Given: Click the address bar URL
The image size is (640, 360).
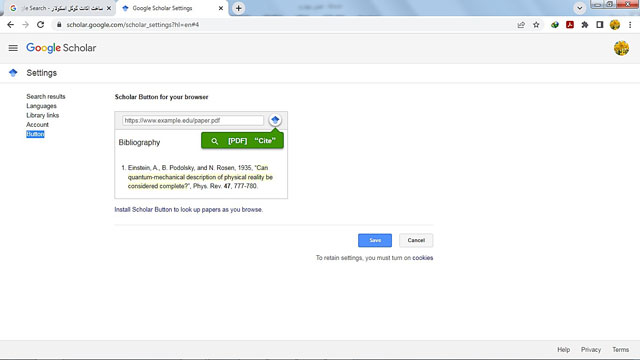Looking at the screenshot, I should (x=133, y=25).
